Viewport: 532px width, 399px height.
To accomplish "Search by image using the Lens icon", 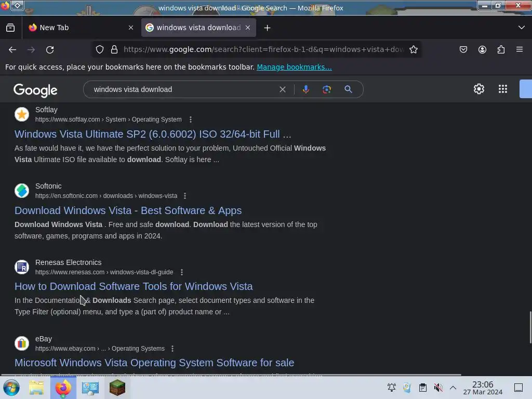I will tap(326, 89).
